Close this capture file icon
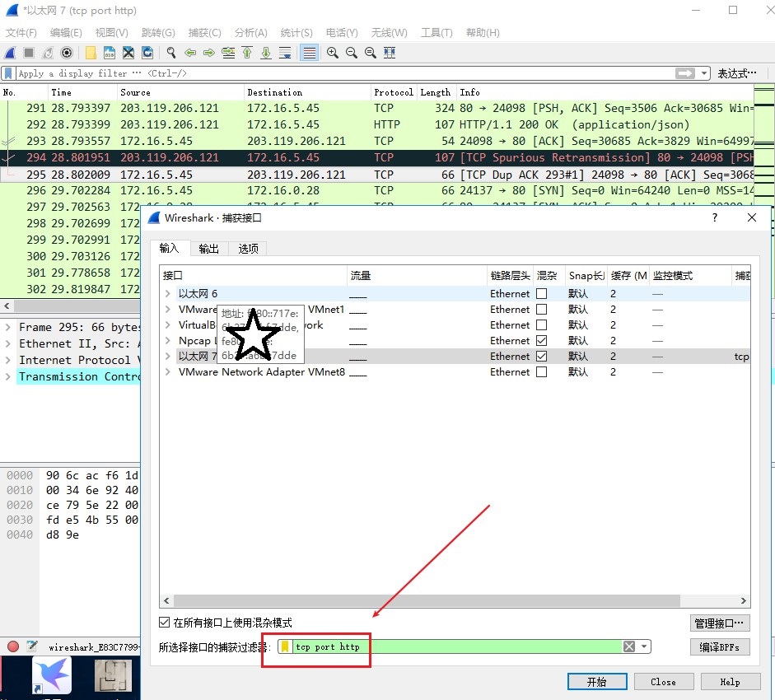The image size is (775, 700). pyautogui.click(x=128, y=53)
